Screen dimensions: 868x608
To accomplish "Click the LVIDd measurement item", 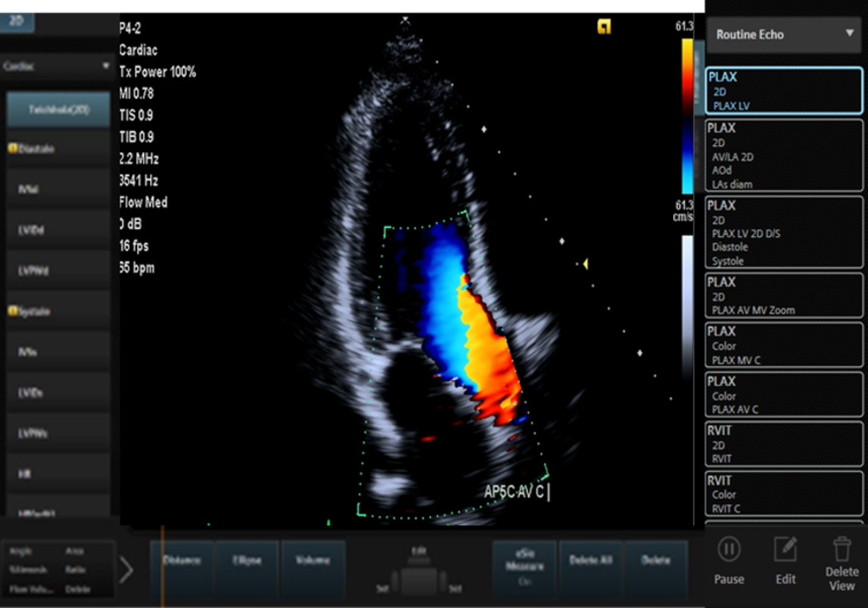I will (x=58, y=230).
